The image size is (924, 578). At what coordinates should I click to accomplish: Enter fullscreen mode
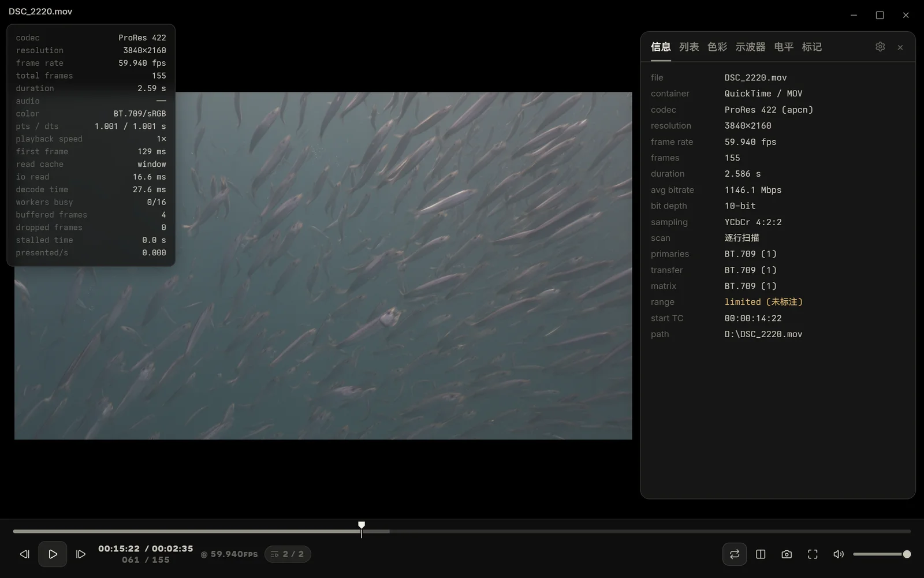pos(813,554)
